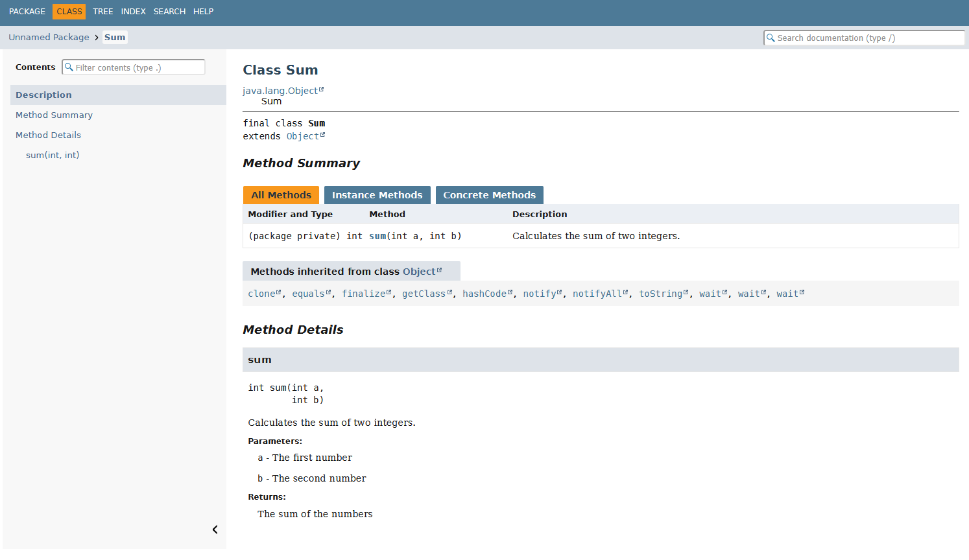The width and height of the screenshot is (969, 560).
Task: Click the "The sum of the numbers" return text
Action: click(x=315, y=514)
